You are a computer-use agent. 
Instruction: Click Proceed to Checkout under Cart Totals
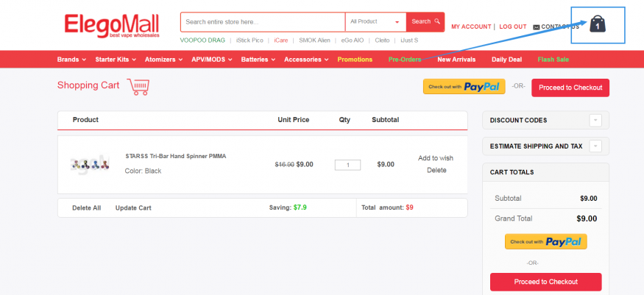tap(546, 282)
